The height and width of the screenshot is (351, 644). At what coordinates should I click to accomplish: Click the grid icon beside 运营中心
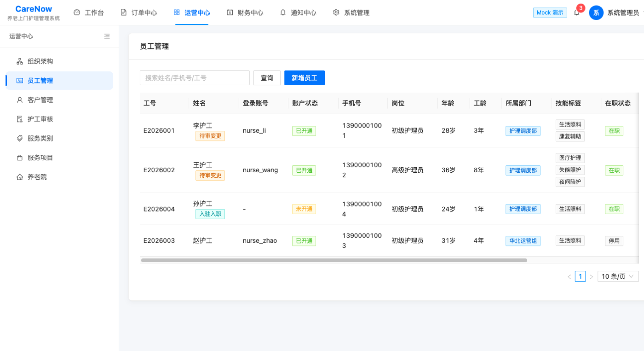(177, 12)
